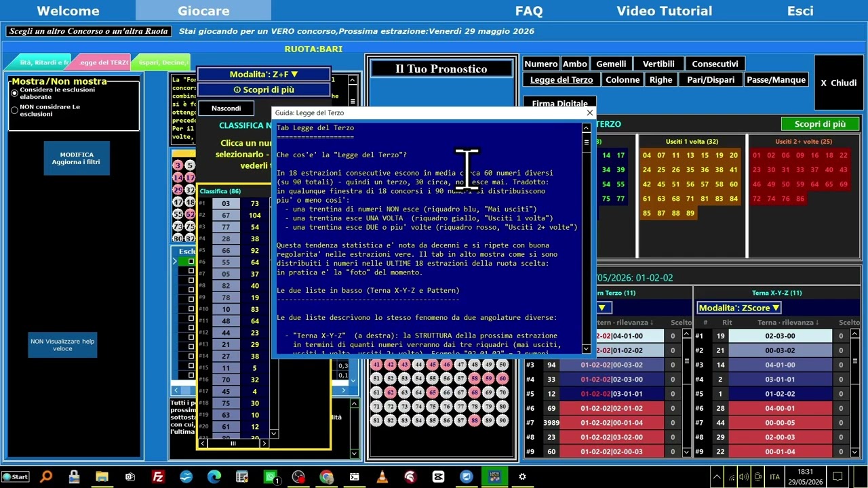Open the network icon in the tray
The width and height of the screenshot is (868, 488).
click(731, 477)
